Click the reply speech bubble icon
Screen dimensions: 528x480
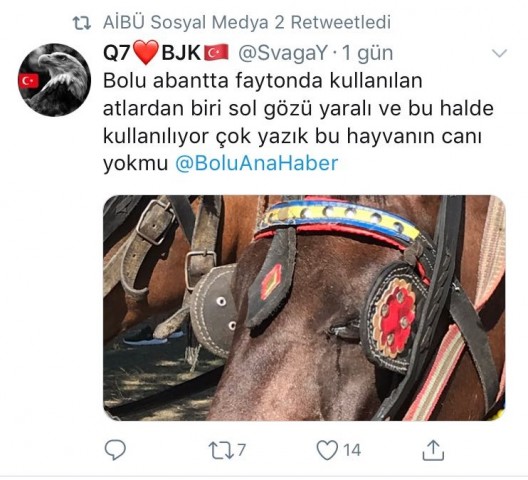pyautogui.click(x=115, y=450)
